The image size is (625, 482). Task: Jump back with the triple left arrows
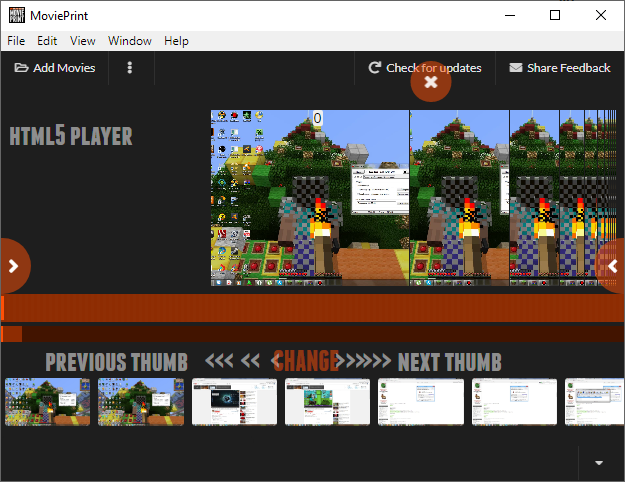pyautogui.click(x=219, y=361)
